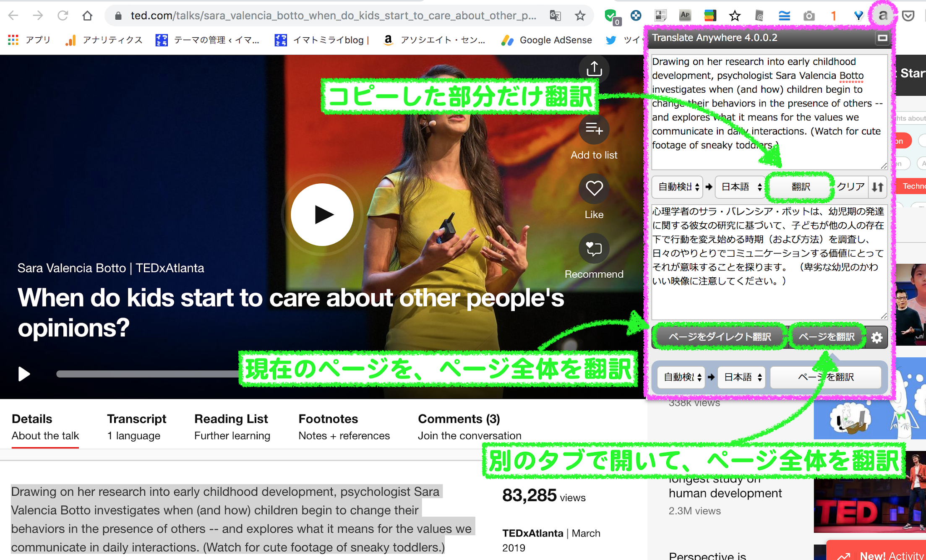Open the cartoon illustration related talk thumbnail

click(x=869, y=399)
